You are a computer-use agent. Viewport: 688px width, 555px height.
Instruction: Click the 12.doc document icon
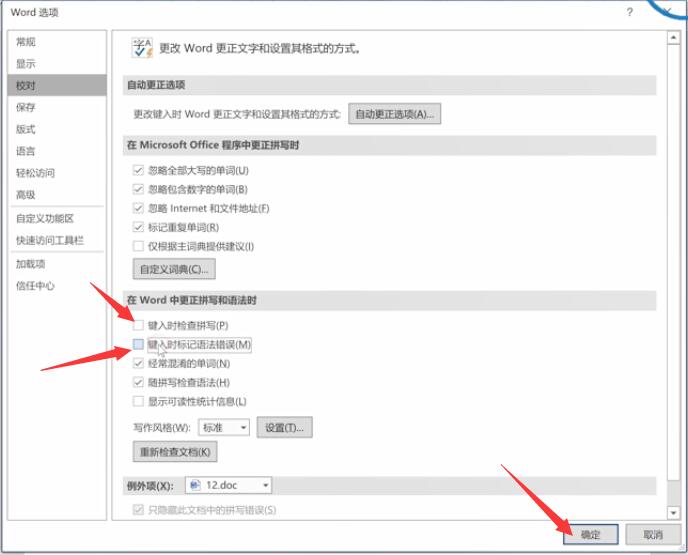tap(196, 485)
